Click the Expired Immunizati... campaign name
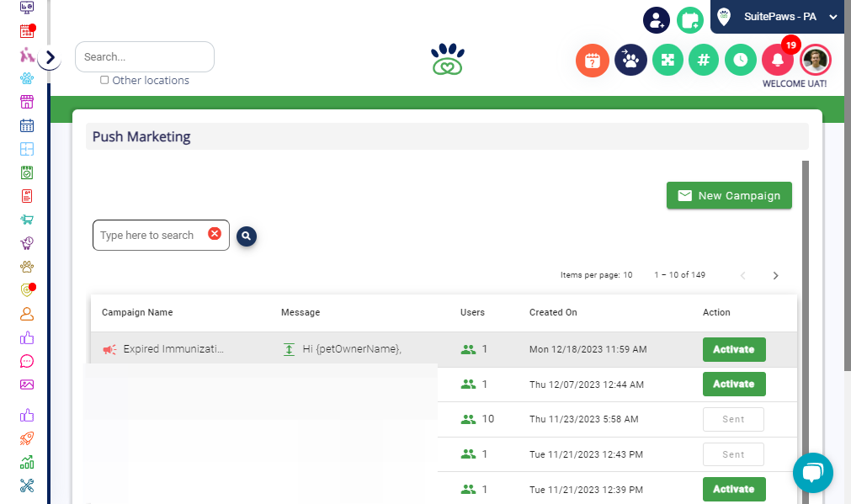This screenshot has height=504, width=851. [x=173, y=349]
